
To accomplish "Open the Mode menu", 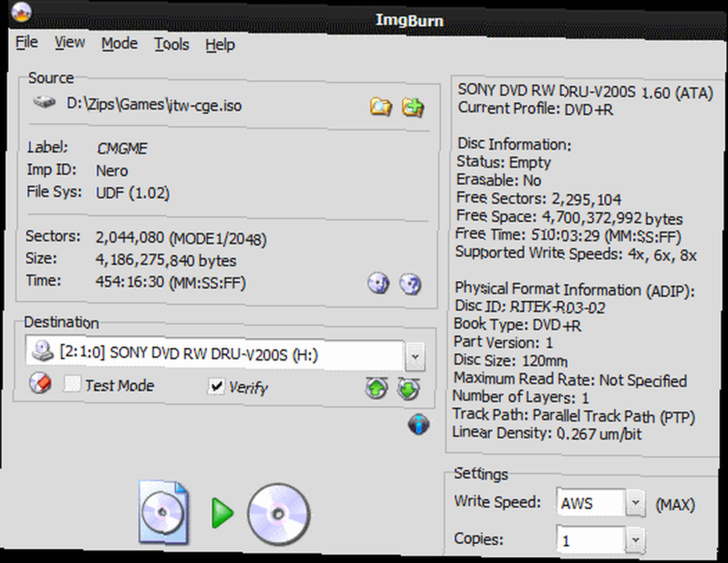I will pos(119,44).
